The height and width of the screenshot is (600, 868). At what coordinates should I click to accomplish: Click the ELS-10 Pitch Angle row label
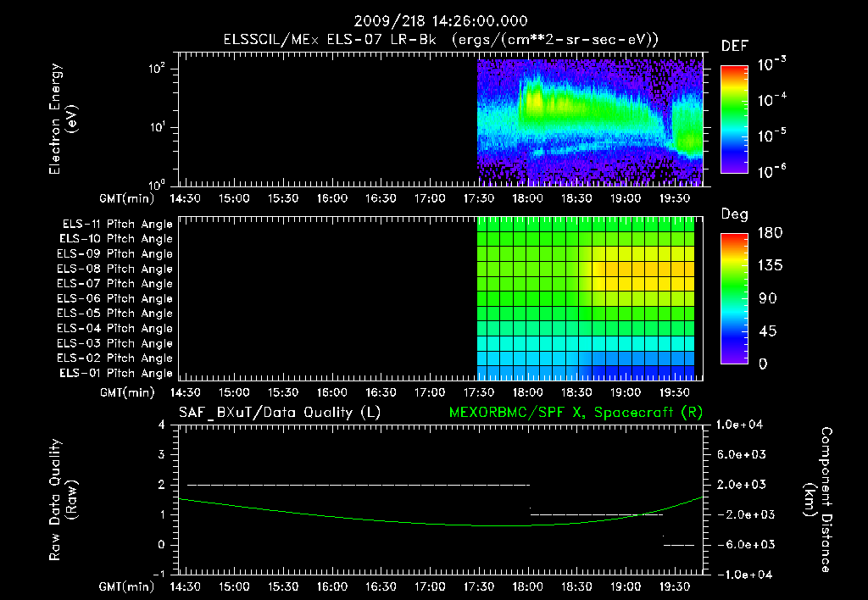pos(116,239)
